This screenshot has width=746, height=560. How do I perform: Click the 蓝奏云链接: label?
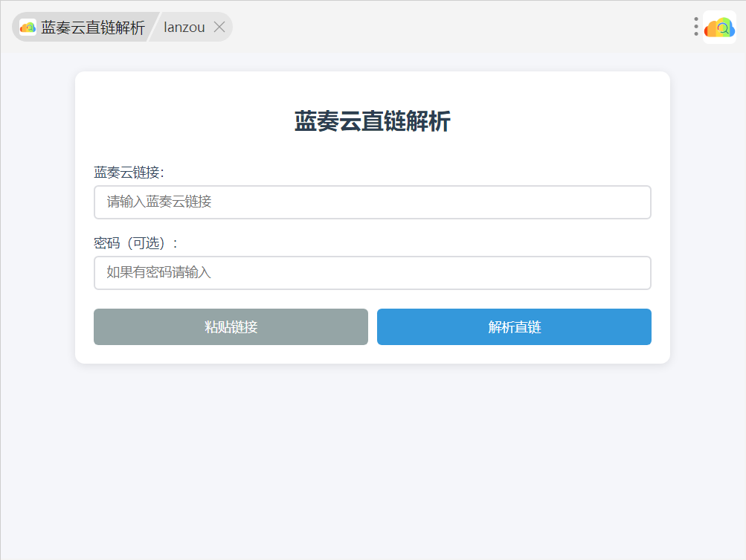tap(129, 173)
